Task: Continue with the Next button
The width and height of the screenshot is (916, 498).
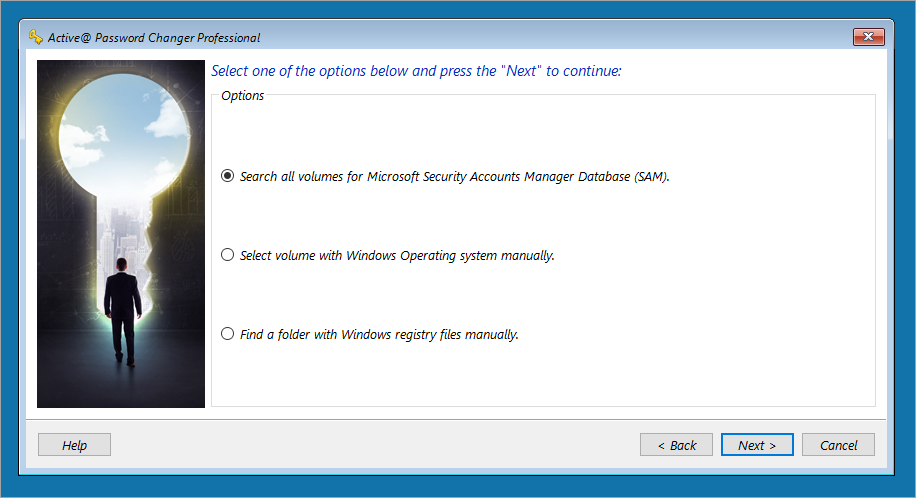Action: coord(757,445)
